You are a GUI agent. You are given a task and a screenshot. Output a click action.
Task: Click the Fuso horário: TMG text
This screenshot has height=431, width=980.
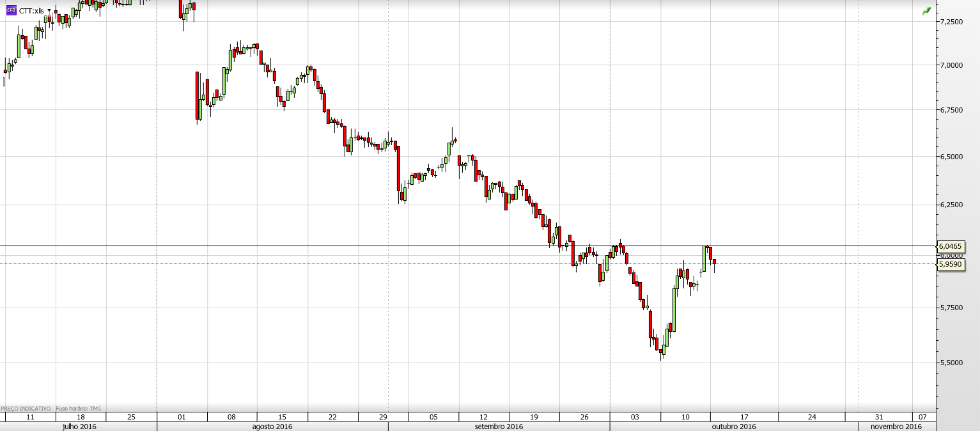79,408
